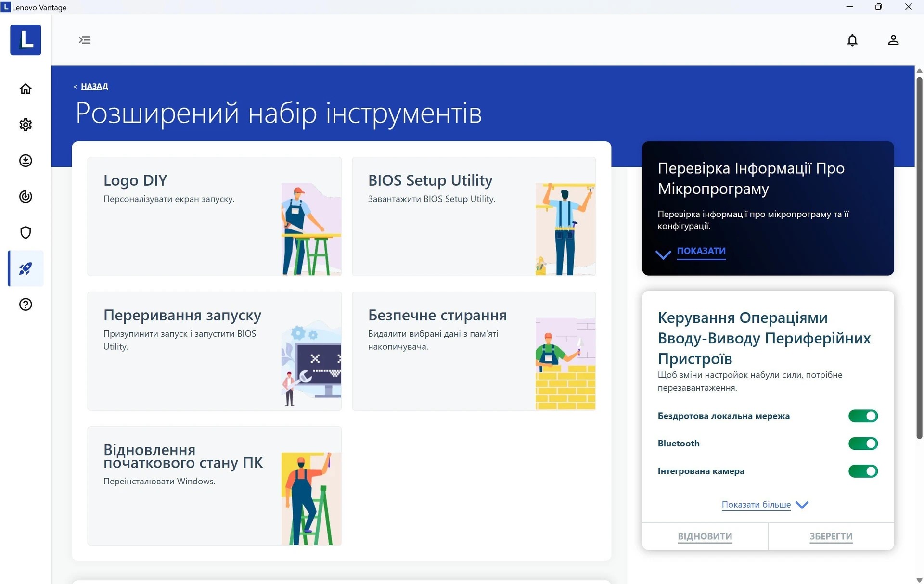Viewport: 924px width, 584px height.
Task: Click the НАЗАД back link
Action: (x=94, y=86)
